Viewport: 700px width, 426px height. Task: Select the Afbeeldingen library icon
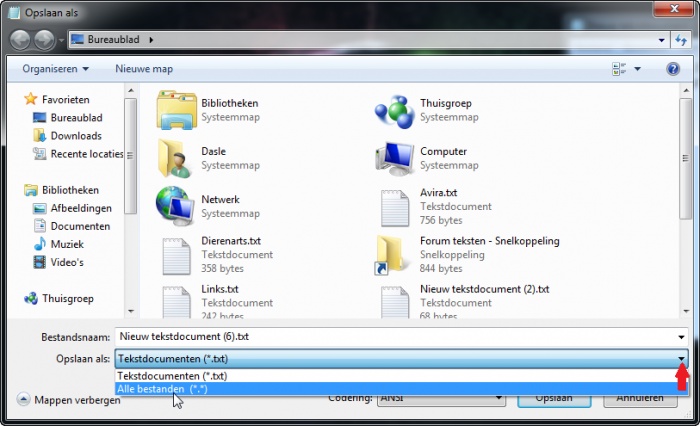[39, 208]
